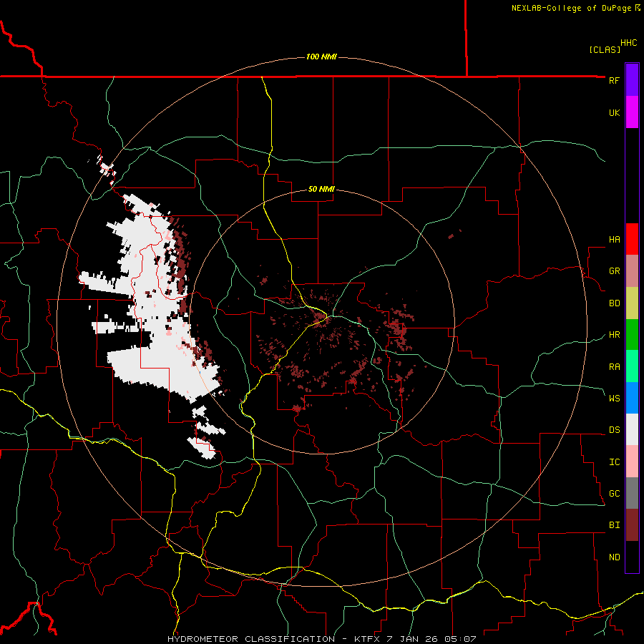
Task: Click the 100 NMI range ring label
Action: (321, 57)
